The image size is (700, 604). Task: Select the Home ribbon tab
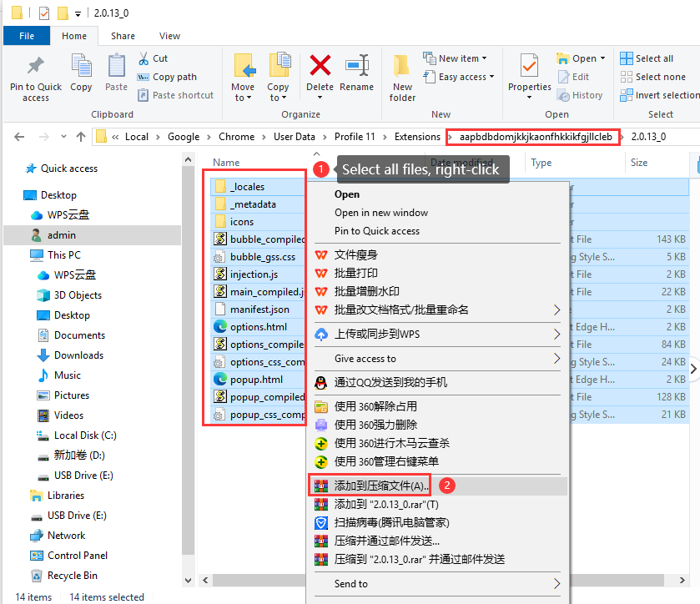[x=74, y=36]
